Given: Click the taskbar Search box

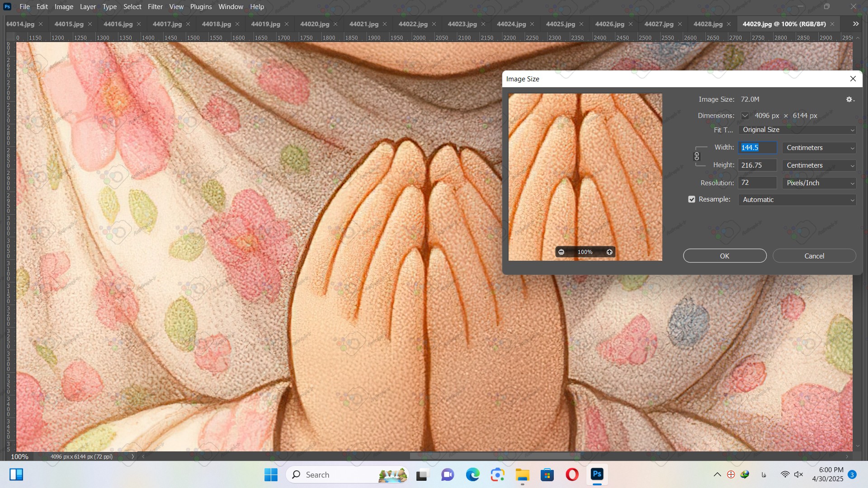Looking at the screenshot, I should coord(347,474).
